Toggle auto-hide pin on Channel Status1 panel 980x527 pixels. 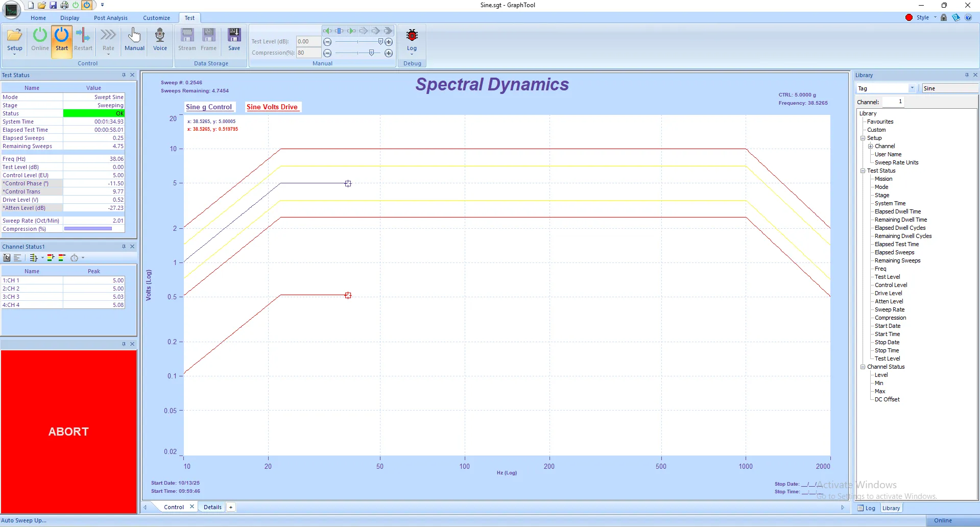[x=124, y=247]
